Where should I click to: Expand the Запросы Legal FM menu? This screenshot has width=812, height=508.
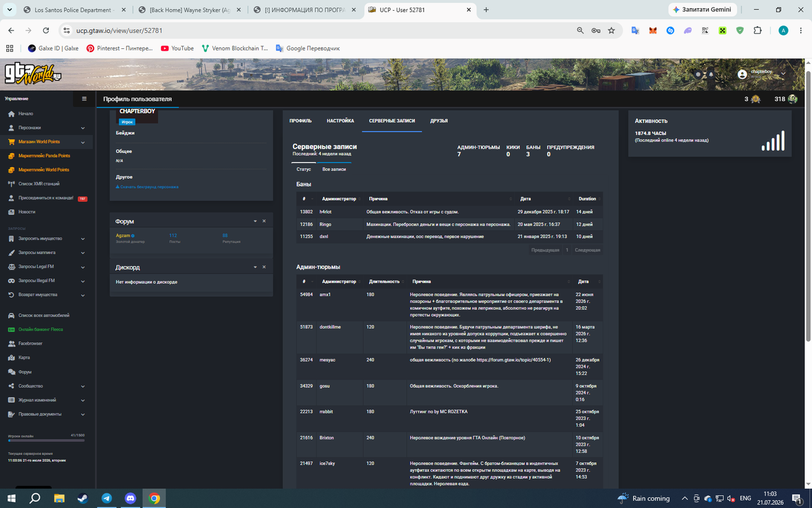tap(46, 267)
